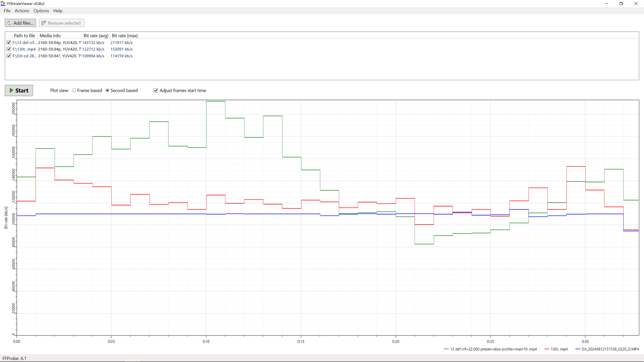Click red legend line for 130c .mp4
The image size is (644, 362).
point(547,349)
